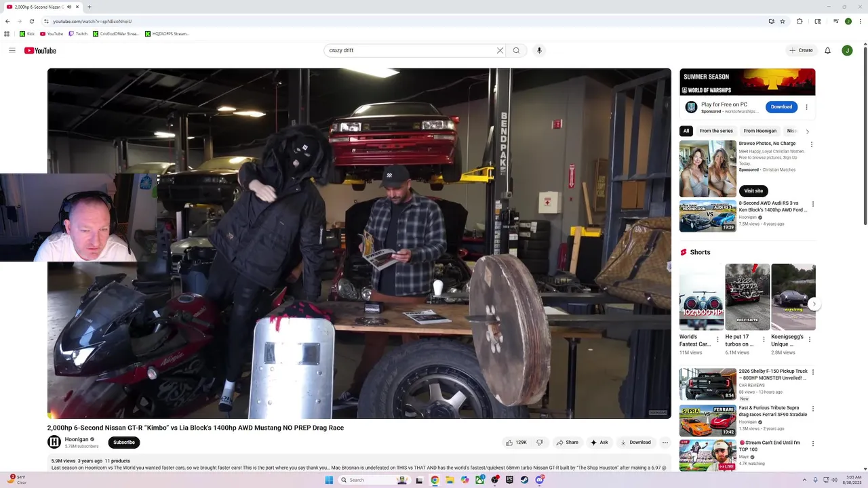Open the 2026 Shelby F-150 video title
The height and width of the screenshot is (488, 868).
(773, 374)
